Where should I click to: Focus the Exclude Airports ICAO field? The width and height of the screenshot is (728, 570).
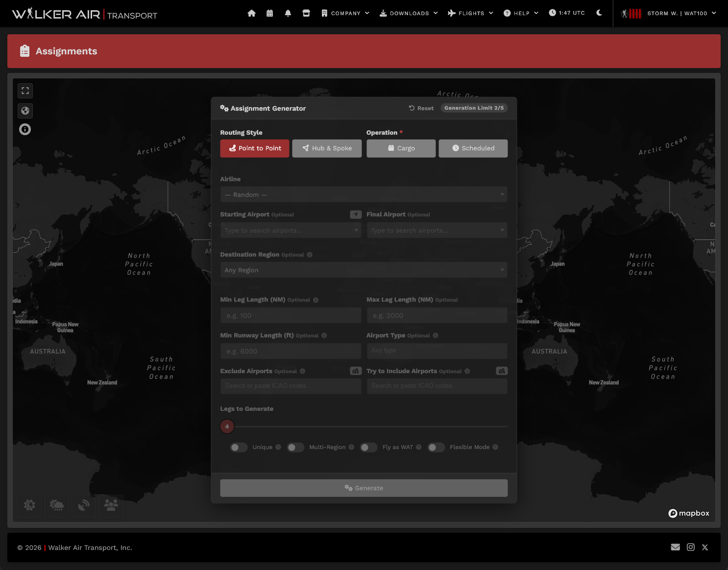[291, 386]
